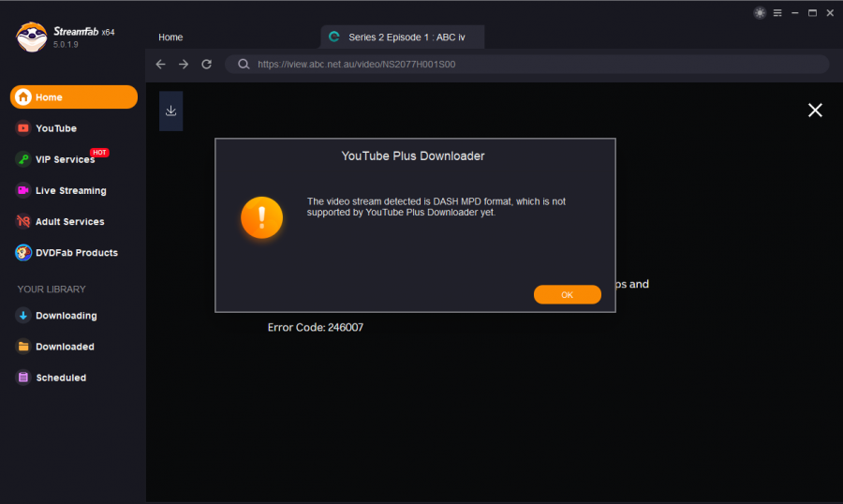
Task: Open DVDFab Products section
Action: (76, 253)
